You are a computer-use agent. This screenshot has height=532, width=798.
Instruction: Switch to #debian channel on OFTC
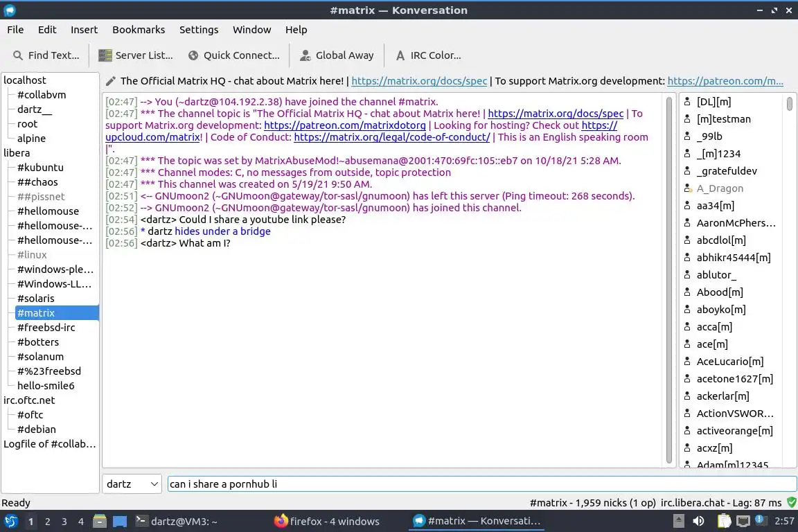pyautogui.click(x=36, y=429)
